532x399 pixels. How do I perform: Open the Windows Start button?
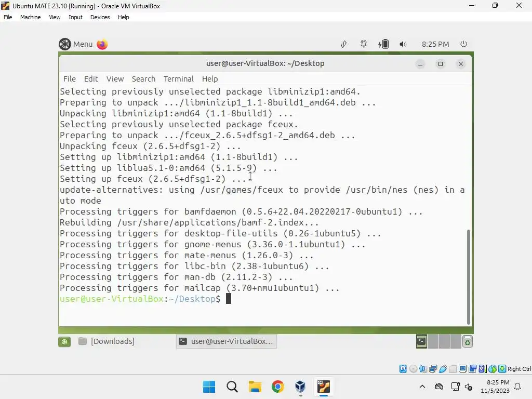point(209,387)
